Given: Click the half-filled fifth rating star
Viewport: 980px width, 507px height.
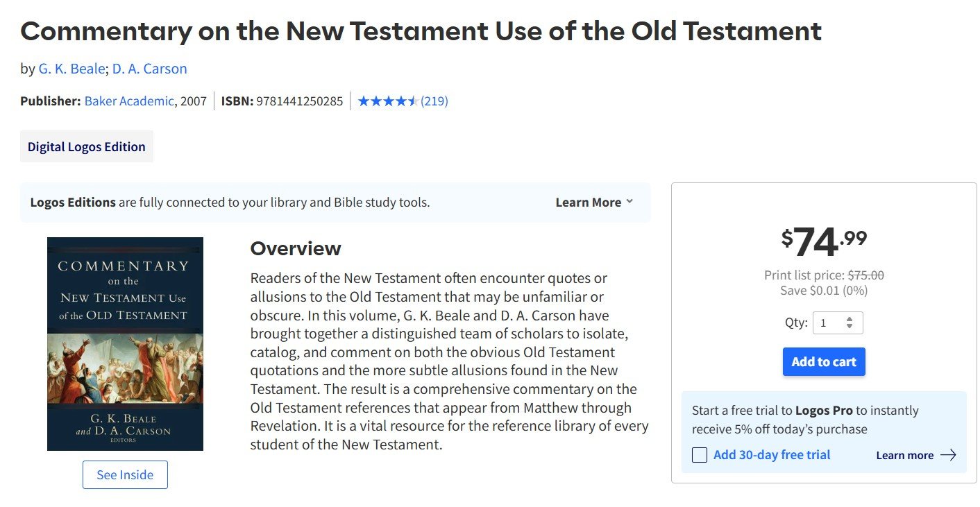Looking at the screenshot, I should [x=412, y=101].
